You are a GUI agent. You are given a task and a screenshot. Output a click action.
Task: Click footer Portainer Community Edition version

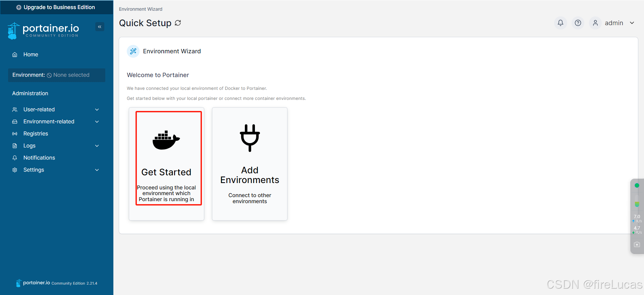(57, 283)
